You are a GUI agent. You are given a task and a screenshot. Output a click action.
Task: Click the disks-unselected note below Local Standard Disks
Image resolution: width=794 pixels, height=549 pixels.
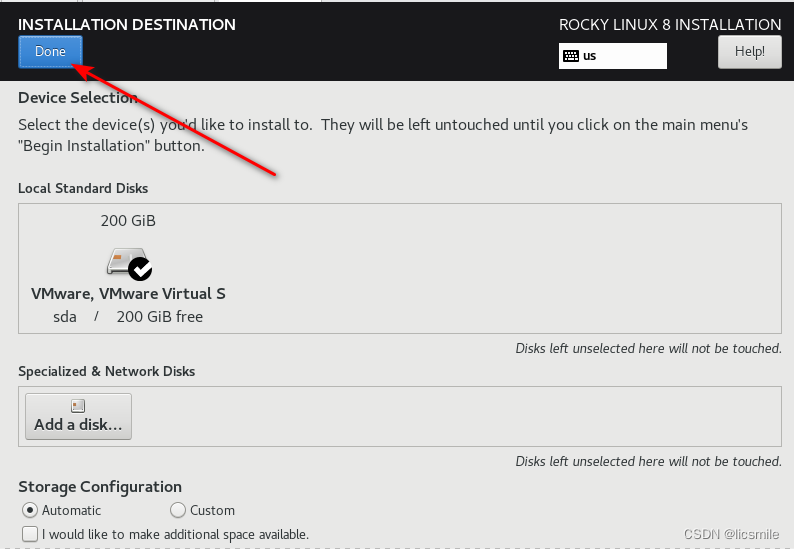pyautogui.click(x=648, y=348)
